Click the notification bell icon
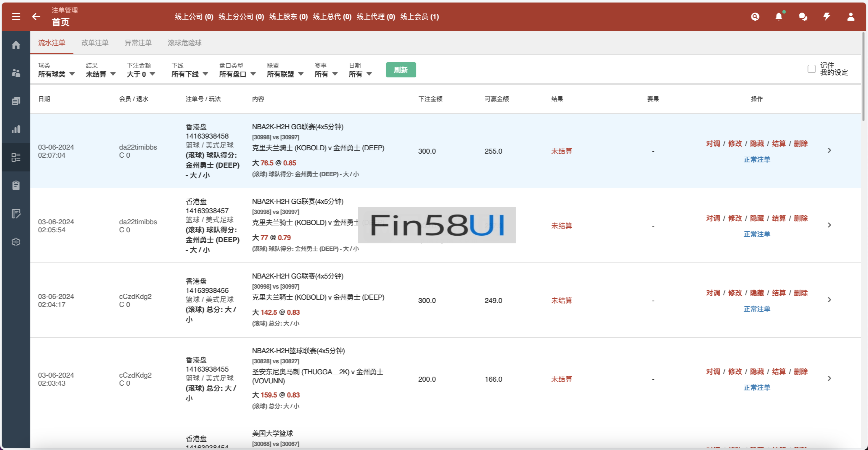The height and width of the screenshot is (450, 868). (x=779, y=17)
